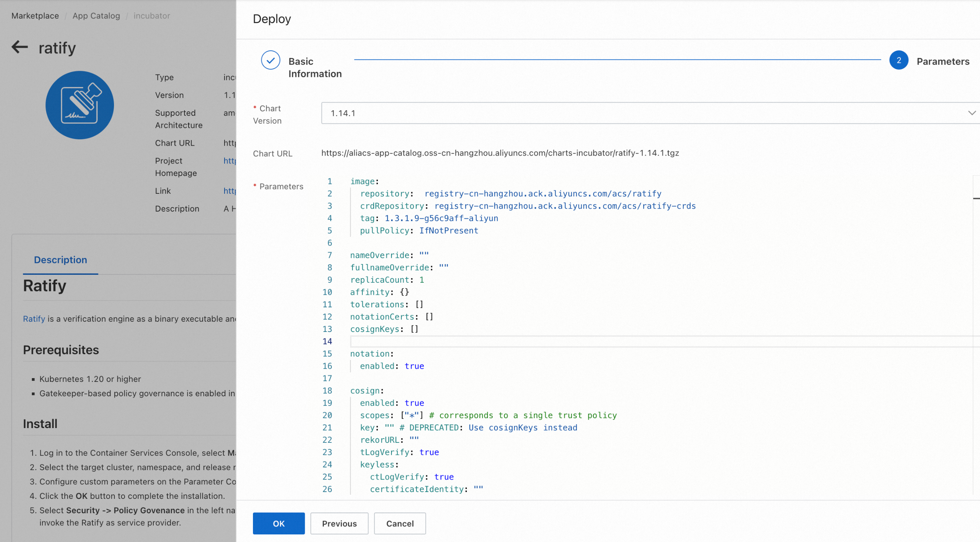Click line number 18 in the gutter

click(327, 391)
